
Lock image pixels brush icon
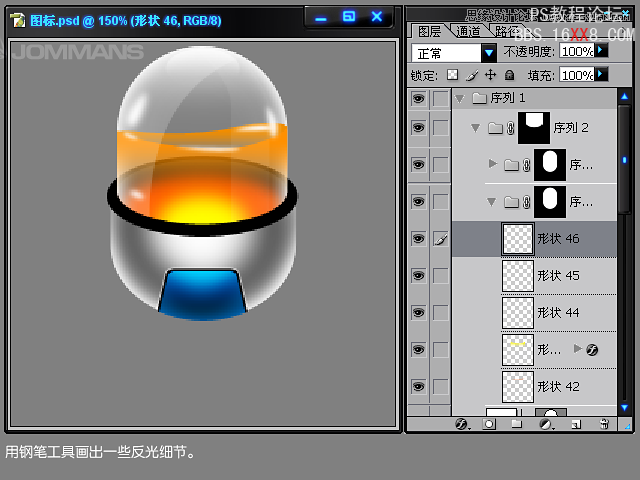(x=472, y=75)
